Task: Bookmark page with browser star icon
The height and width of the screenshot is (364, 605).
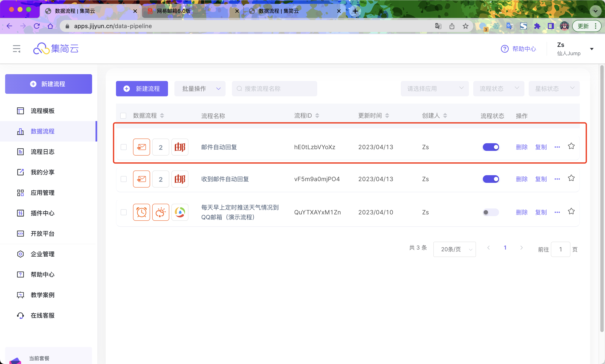Action: tap(465, 26)
